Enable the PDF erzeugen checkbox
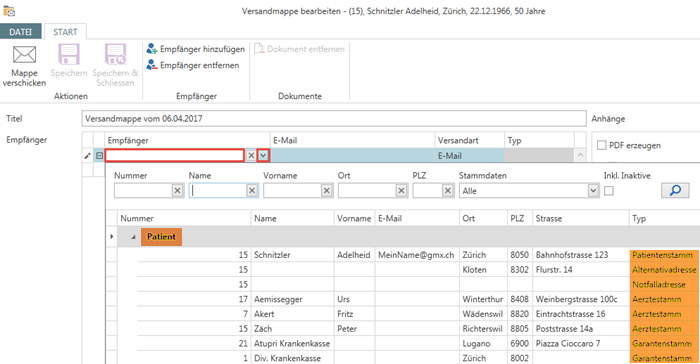This screenshot has height=364, width=700. click(602, 145)
